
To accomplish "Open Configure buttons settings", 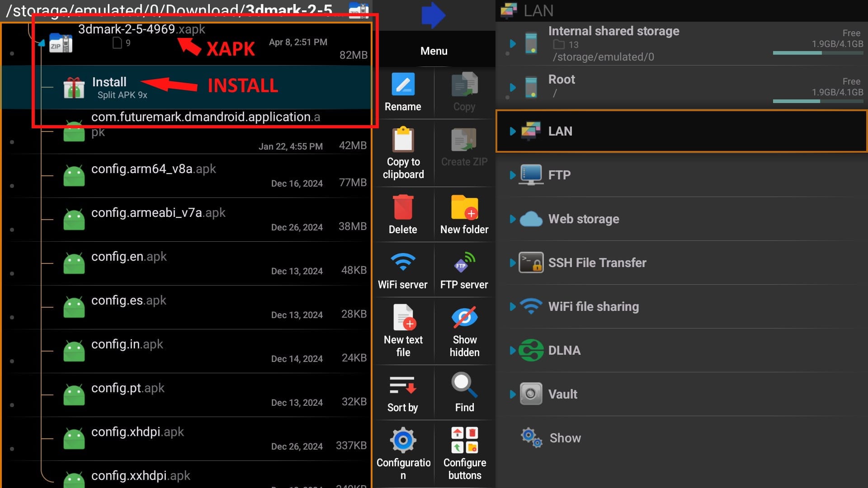I will (x=464, y=452).
